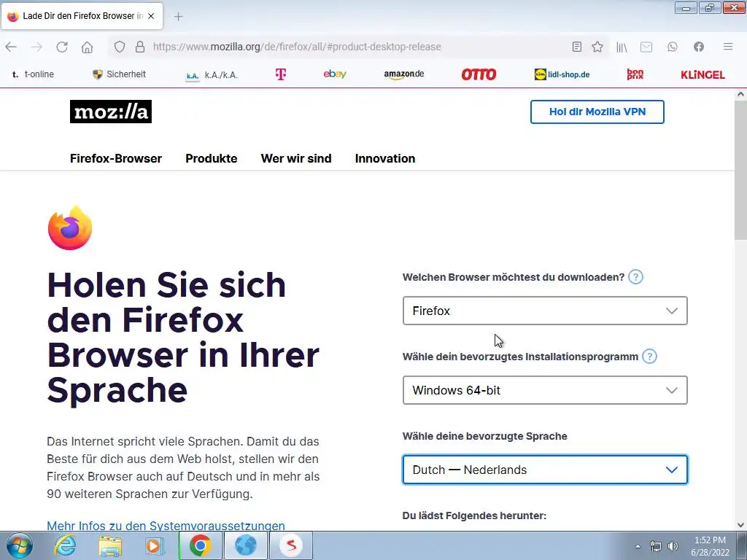747x560 pixels.
Task: Open the Firefox-Browser menu
Action: click(116, 158)
